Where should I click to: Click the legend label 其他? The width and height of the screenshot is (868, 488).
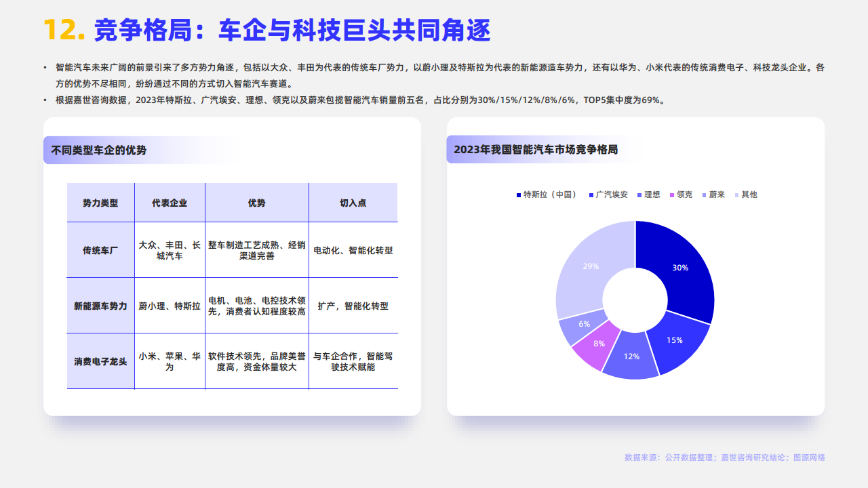[749, 195]
